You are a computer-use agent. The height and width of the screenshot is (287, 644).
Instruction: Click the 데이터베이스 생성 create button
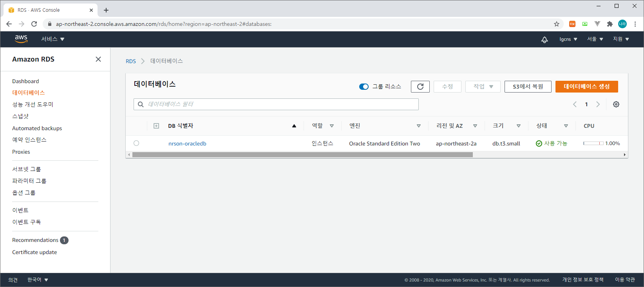pyautogui.click(x=587, y=87)
